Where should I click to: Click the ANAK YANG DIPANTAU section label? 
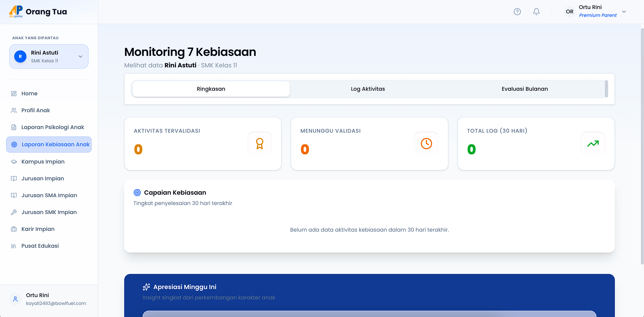35,38
